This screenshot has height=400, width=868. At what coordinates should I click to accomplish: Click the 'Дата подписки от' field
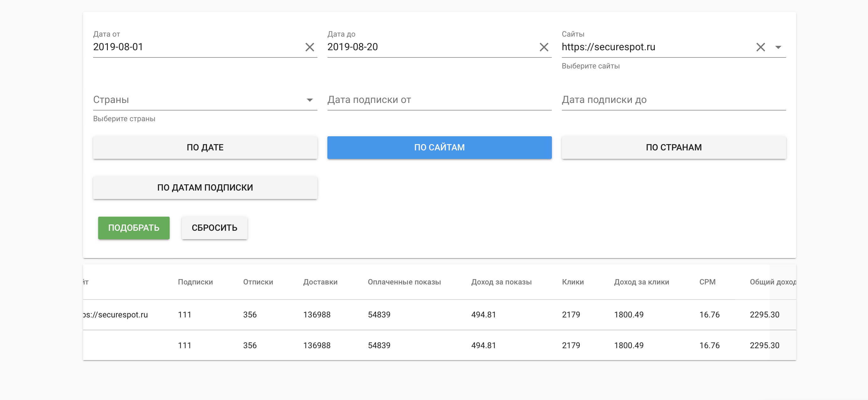[439, 100]
